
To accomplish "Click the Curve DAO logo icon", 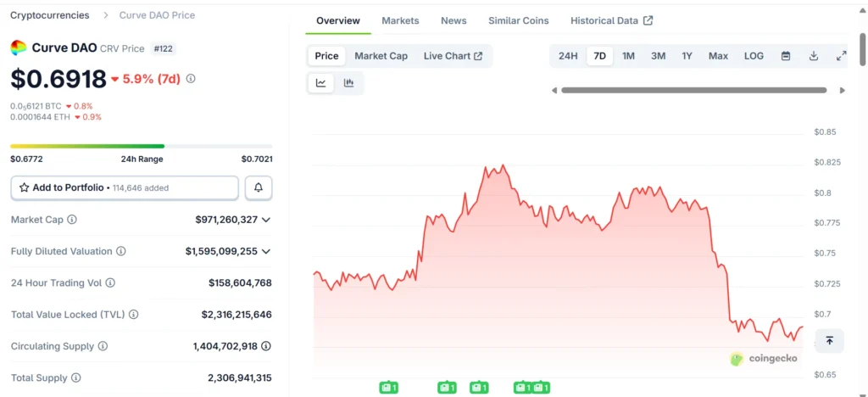I will 19,48.
